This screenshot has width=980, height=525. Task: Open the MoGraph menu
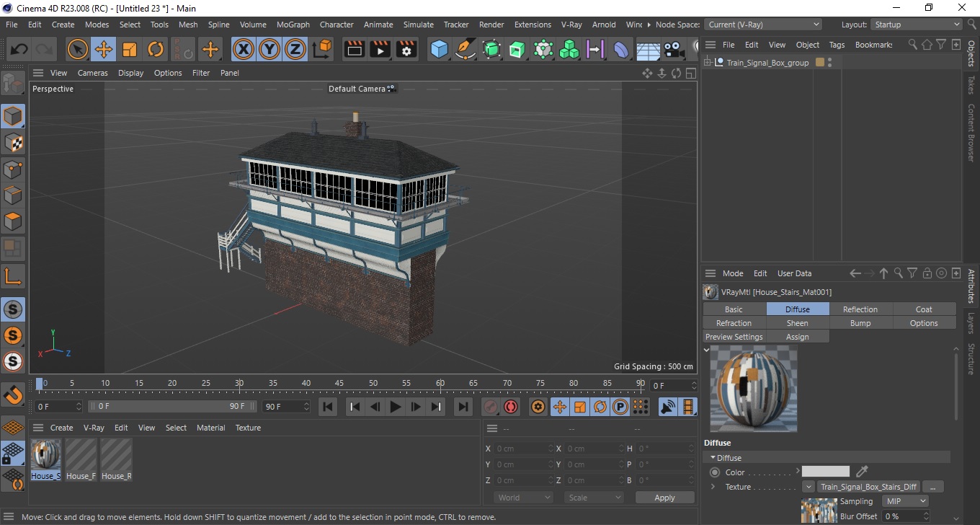coord(293,25)
